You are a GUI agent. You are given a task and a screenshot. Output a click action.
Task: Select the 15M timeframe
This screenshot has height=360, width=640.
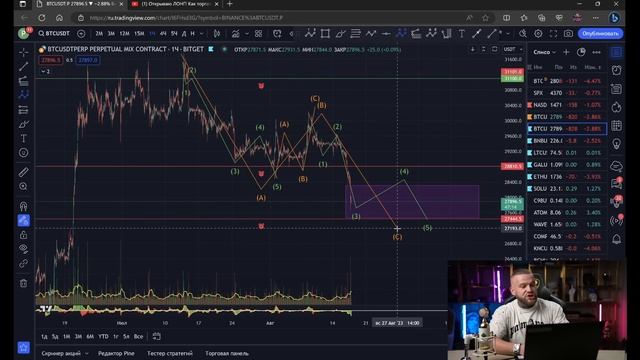click(x=139, y=33)
